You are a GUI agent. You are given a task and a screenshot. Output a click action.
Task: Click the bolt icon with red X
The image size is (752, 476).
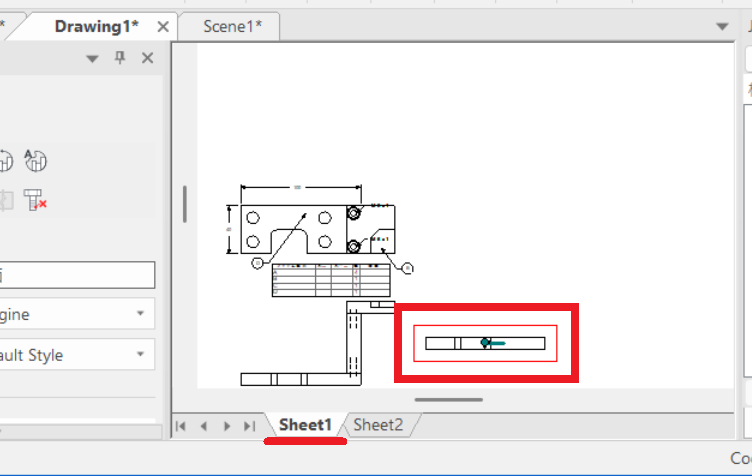(36, 201)
